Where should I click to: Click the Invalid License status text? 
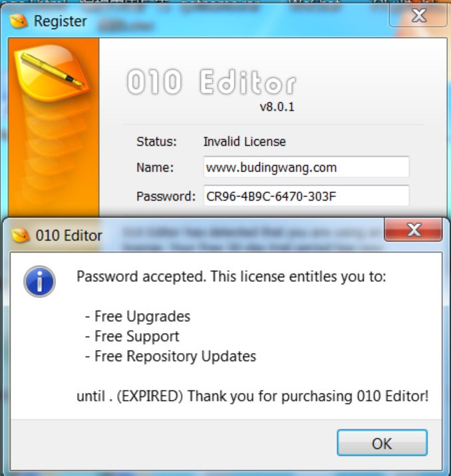pyautogui.click(x=245, y=142)
